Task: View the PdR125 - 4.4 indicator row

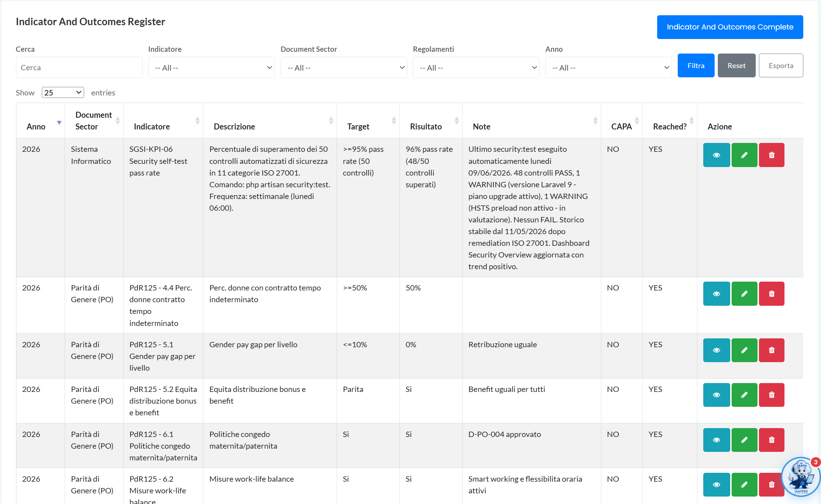Action: click(x=716, y=294)
